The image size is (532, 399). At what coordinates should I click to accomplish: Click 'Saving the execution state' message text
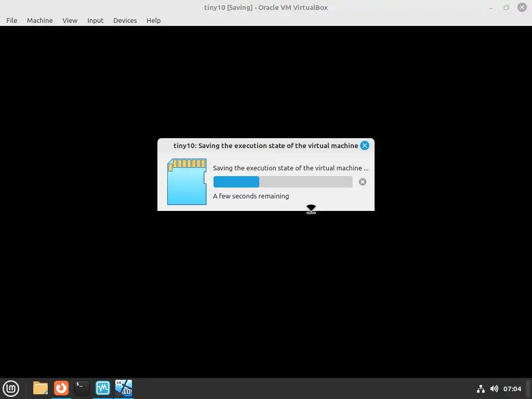290,168
